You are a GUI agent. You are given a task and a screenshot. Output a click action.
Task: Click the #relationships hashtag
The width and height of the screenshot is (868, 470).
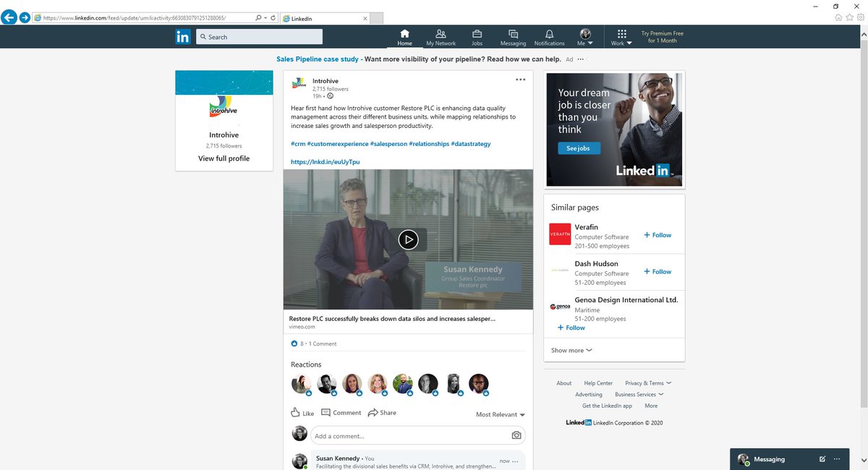[429, 144]
